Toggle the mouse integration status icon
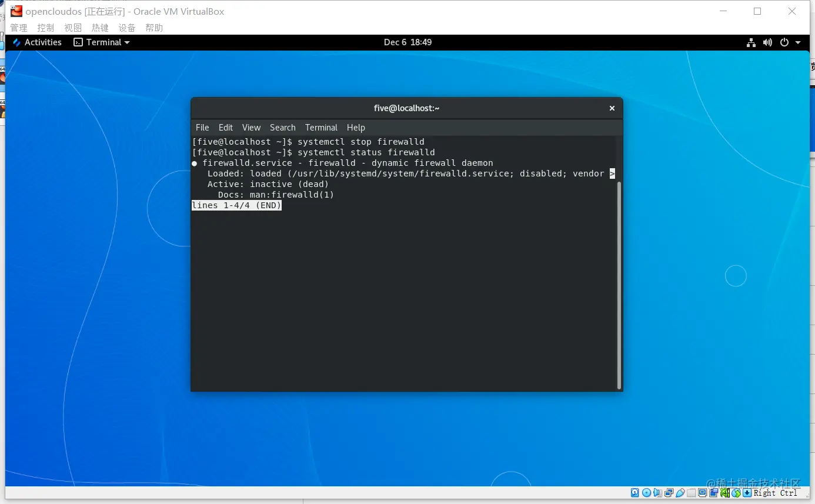 (736, 493)
